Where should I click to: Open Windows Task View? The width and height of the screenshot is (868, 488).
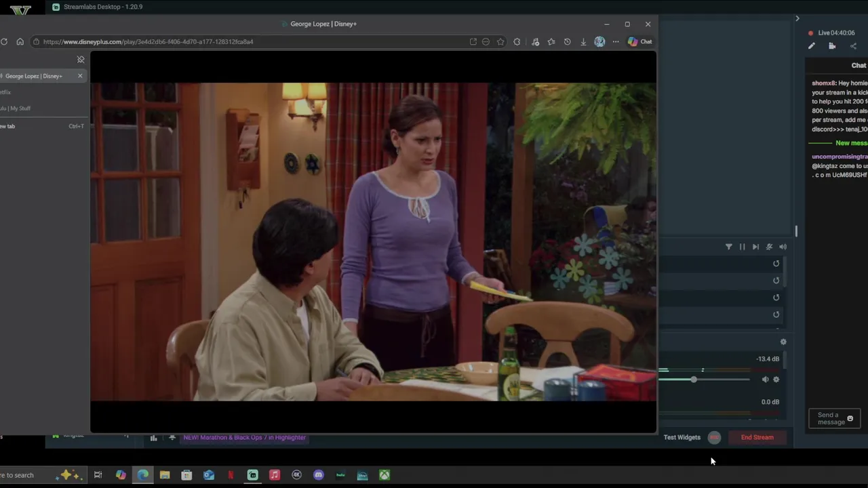tap(98, 475)
